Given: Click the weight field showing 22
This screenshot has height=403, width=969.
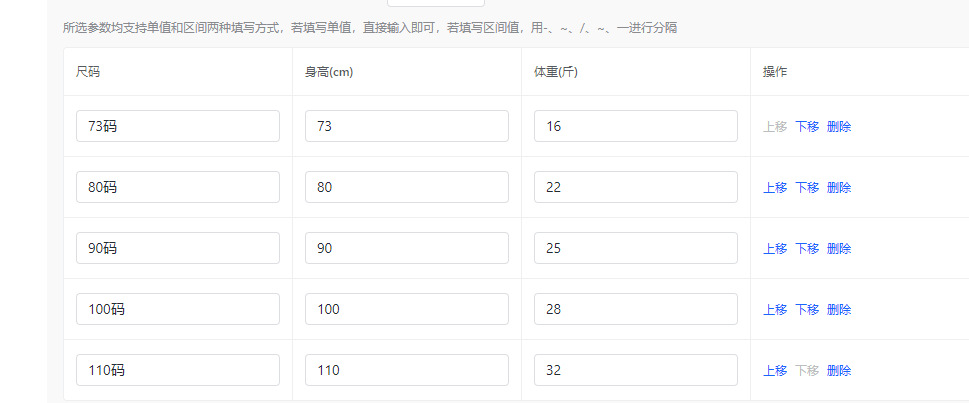Looking at the screenshot, I should point(635,187).
